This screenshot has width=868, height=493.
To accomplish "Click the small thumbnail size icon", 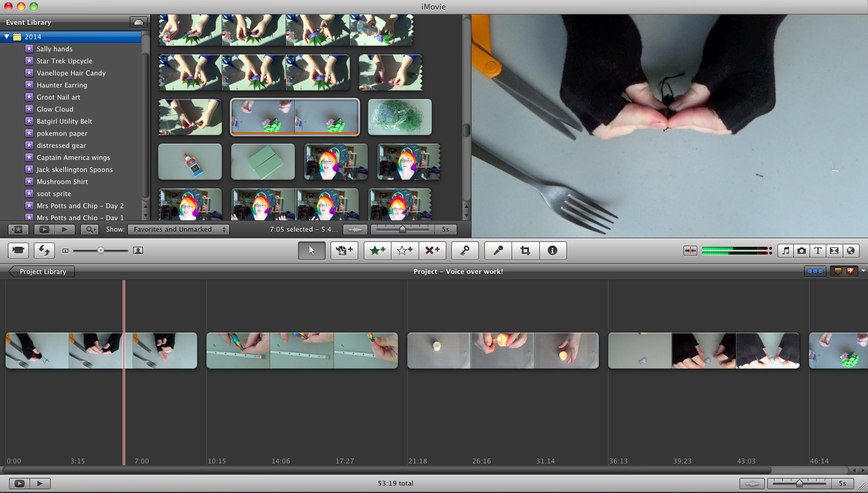I will (x=65, y=250).
